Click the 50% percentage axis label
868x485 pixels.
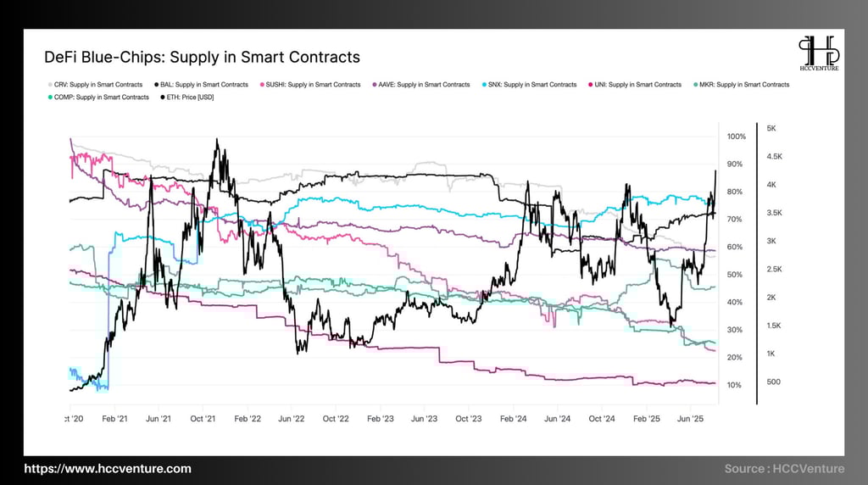coord(735,275)
